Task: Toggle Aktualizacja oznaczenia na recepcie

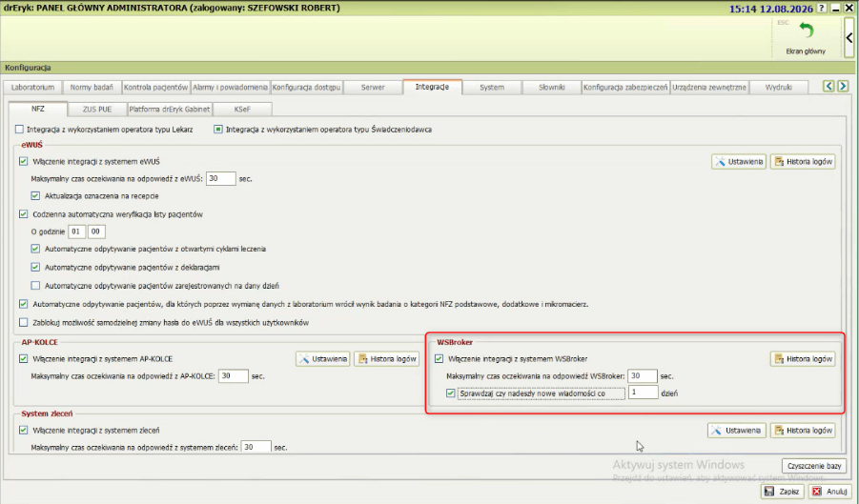Action: 35,196
